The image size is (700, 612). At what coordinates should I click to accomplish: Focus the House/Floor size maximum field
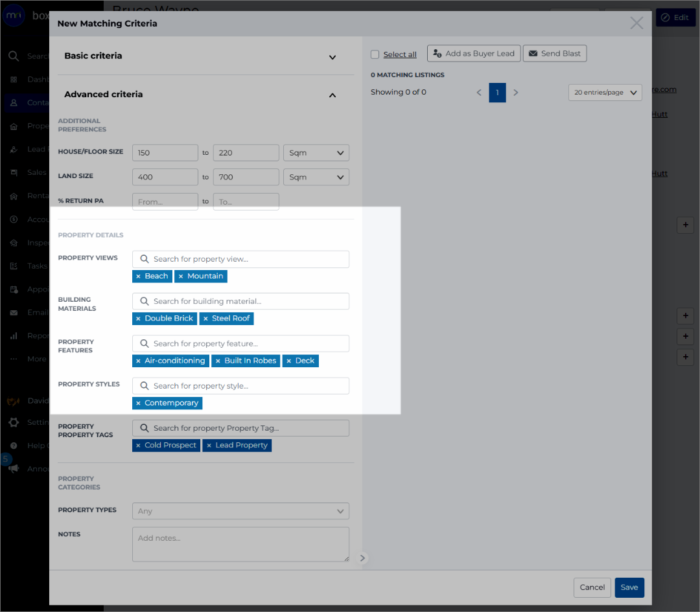246,153
